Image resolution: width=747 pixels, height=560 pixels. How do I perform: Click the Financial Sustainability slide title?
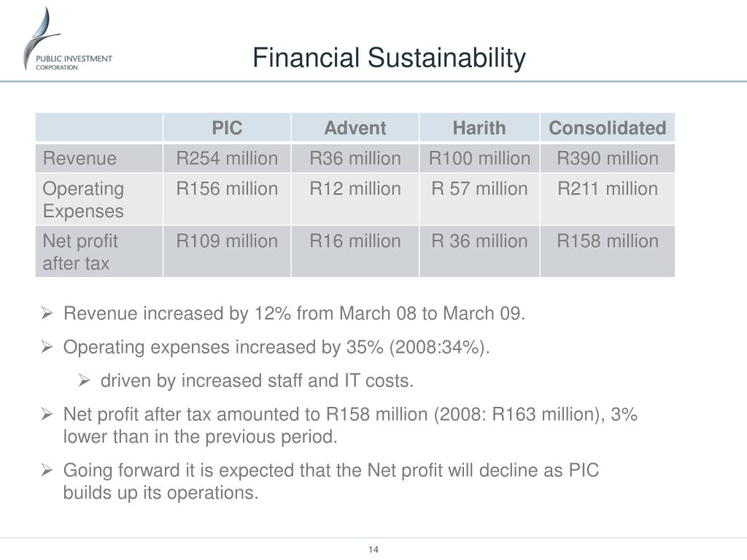coord(389,58)
